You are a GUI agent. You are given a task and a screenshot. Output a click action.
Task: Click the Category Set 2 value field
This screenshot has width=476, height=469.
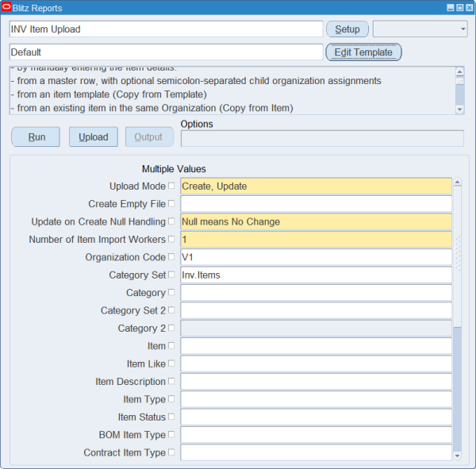316,310
